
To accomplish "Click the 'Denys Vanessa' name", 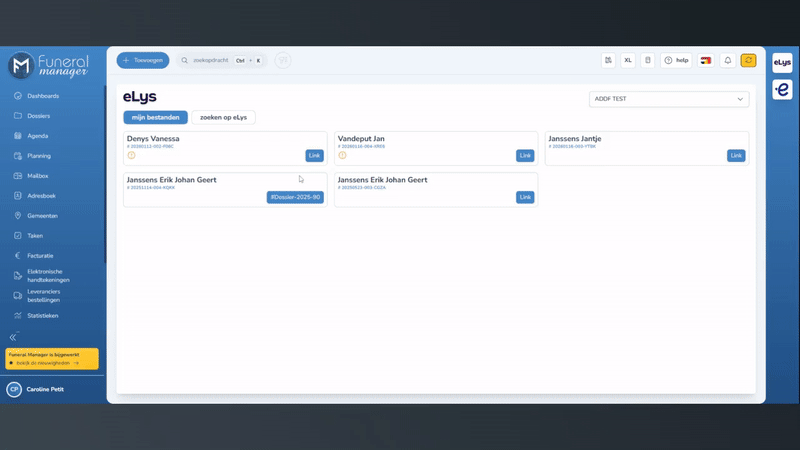I will pos(153,139).
